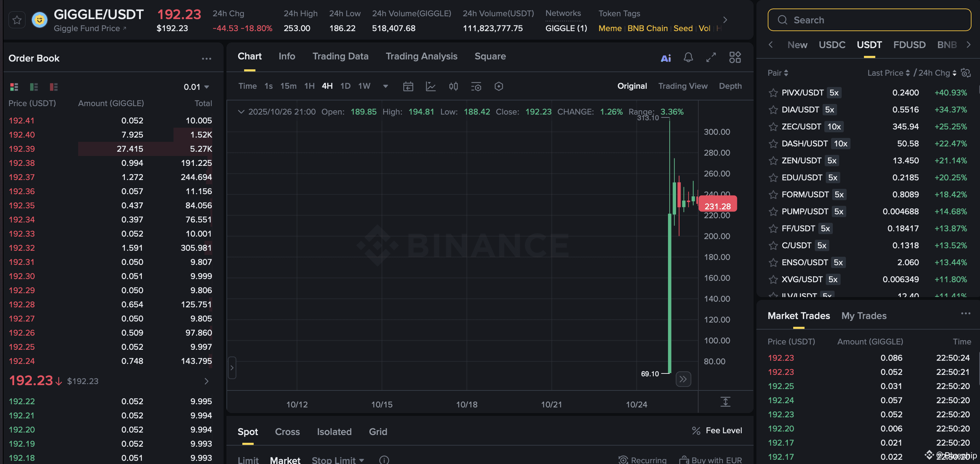Viewport: 980px width, 464px height.
Task: Open the 0.01 price precision dropdown
Action: point(196,87)
